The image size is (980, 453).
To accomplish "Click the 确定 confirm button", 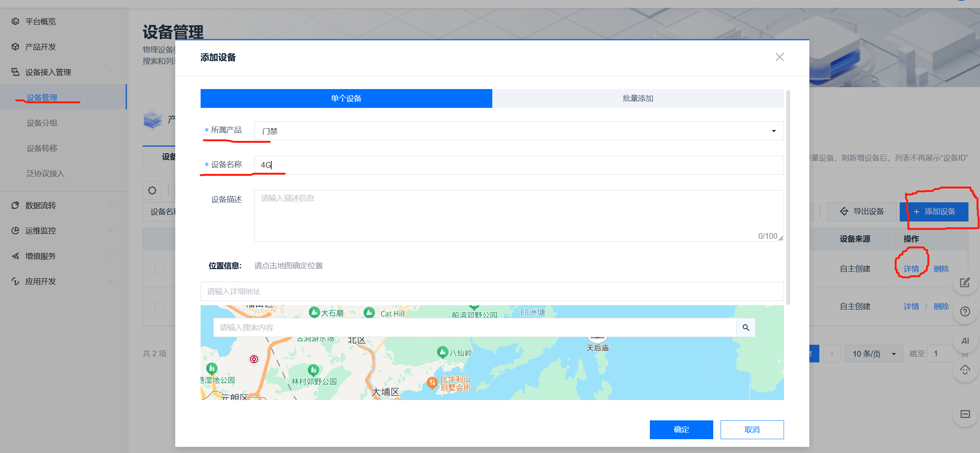I will point(681,430).
